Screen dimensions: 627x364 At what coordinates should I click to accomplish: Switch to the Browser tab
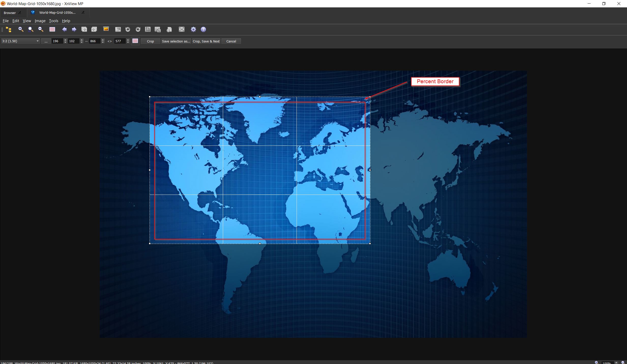(10, 13)
